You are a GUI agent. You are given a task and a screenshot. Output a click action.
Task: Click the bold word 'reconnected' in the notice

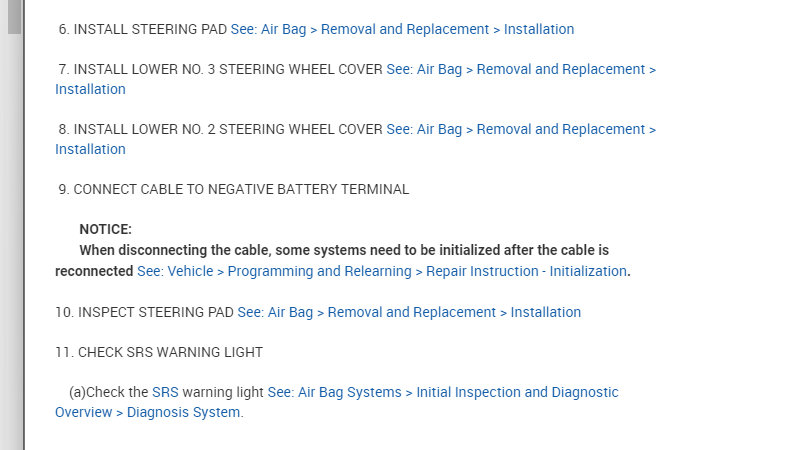coord(94,271)
